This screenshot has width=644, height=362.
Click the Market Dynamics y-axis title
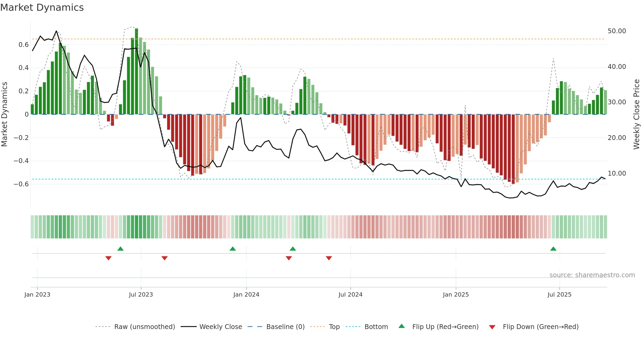coord(4,114)
